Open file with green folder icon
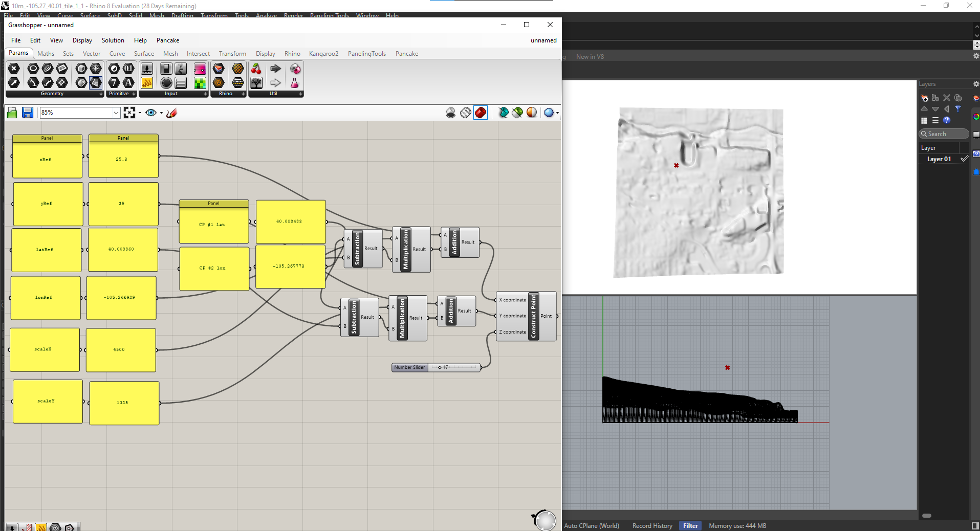Viewport: 980px width, 531px height. tap(12, 113)
